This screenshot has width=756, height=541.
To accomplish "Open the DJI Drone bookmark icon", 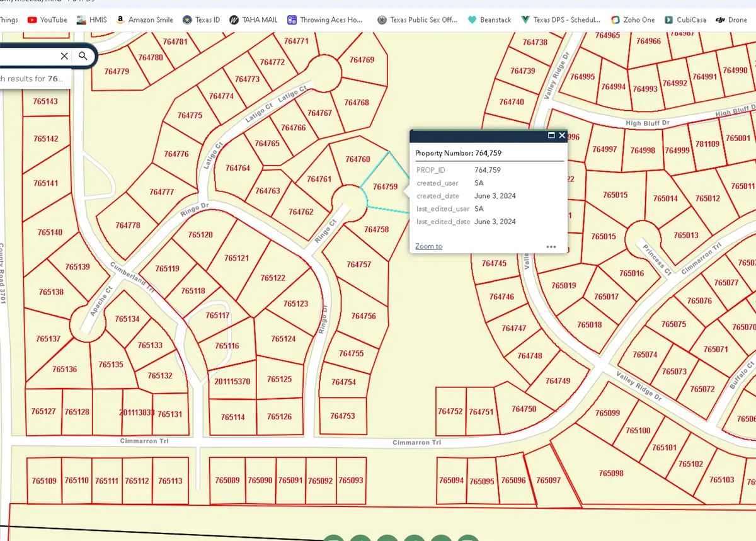I will click(719, 20).
